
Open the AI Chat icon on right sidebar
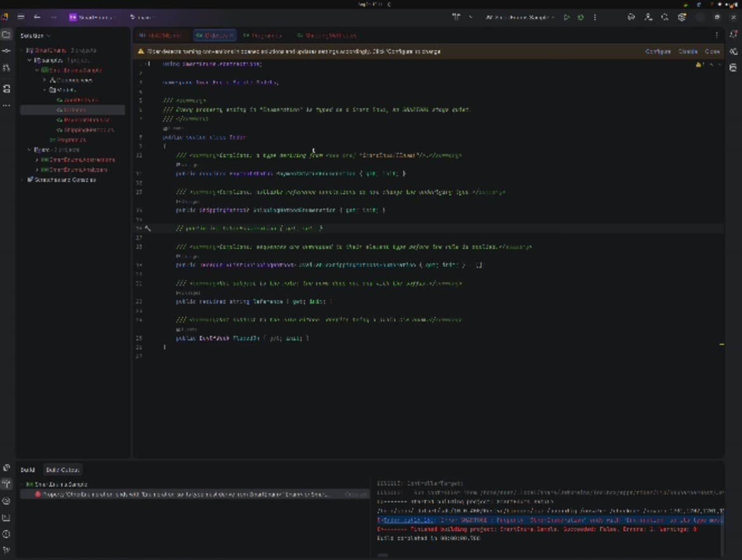(733, 51)
